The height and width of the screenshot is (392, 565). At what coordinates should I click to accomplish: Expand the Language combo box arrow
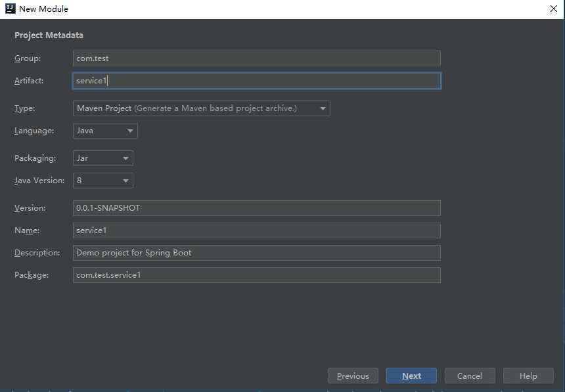130,131
